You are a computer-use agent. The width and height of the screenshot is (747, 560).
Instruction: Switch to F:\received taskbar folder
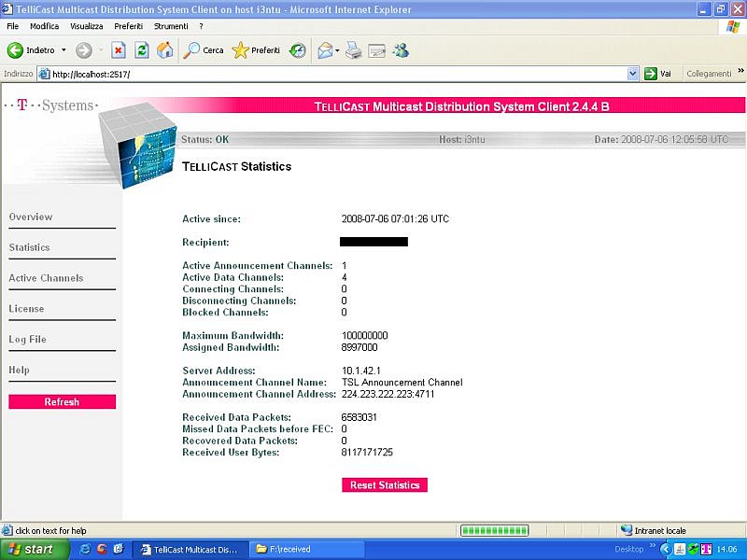308,549
